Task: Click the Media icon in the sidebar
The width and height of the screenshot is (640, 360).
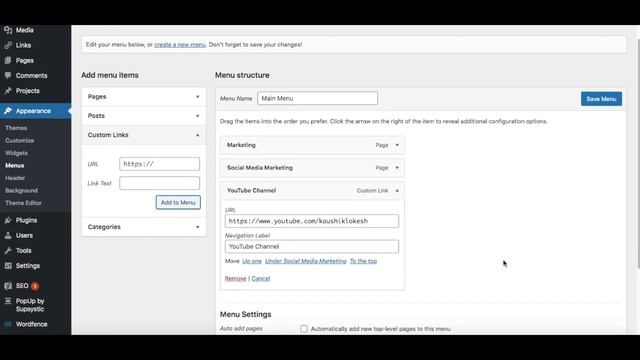Action: click(x=8, y=30)
